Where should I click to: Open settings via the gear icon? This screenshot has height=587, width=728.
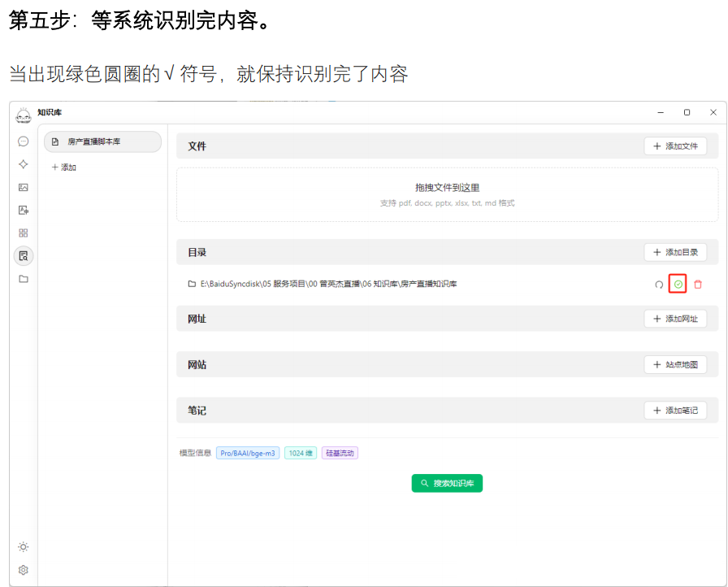tap(22, 570)
